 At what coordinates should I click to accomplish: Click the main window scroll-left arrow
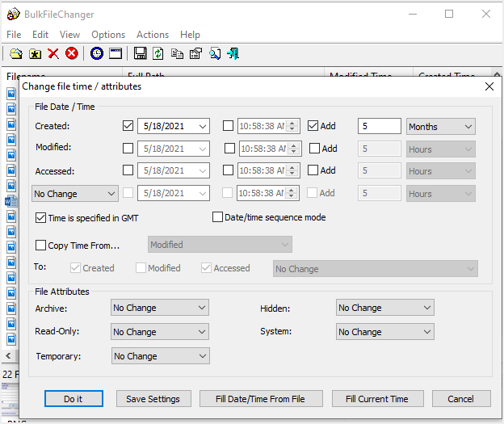8,356
